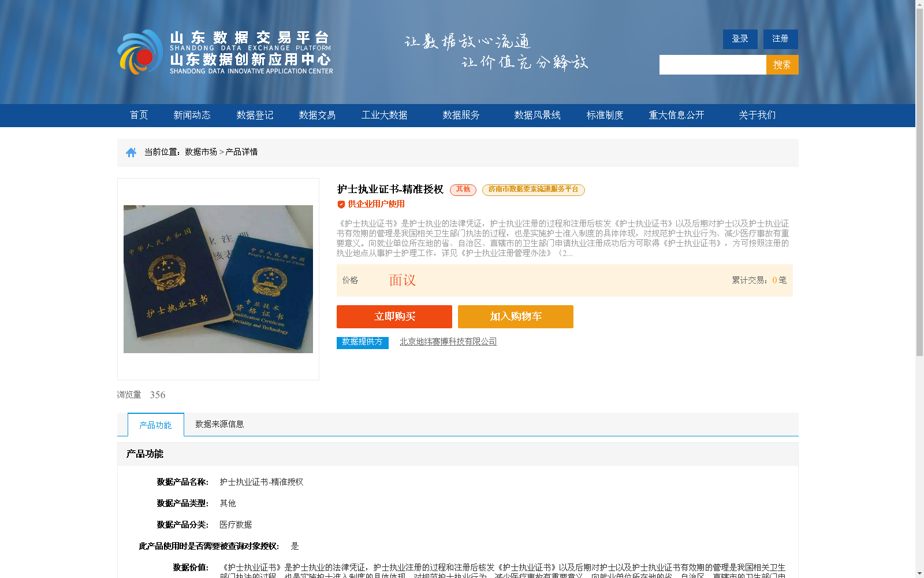Image resolution: width=924 pixels, height=578 pixels.
Task: Click the 登录 login button
Action: tap(740, 39)
